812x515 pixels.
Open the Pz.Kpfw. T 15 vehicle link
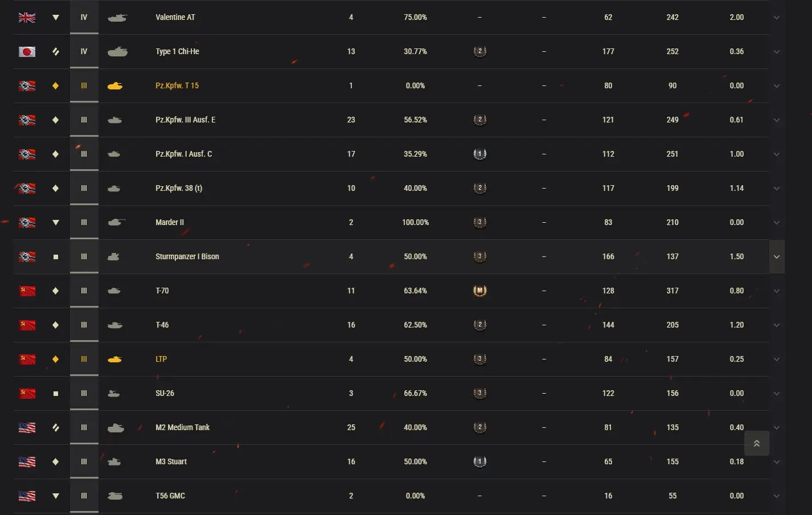(x=177, y=85)
